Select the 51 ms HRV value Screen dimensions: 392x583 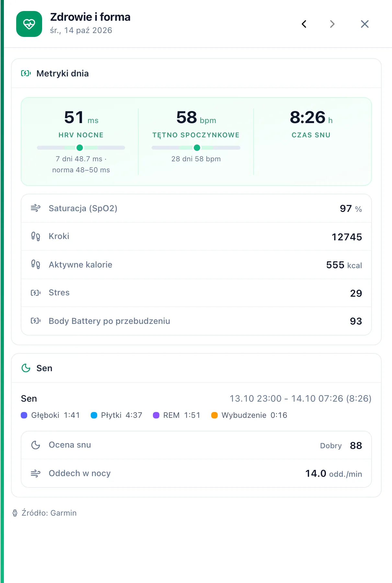click(81, 117)
